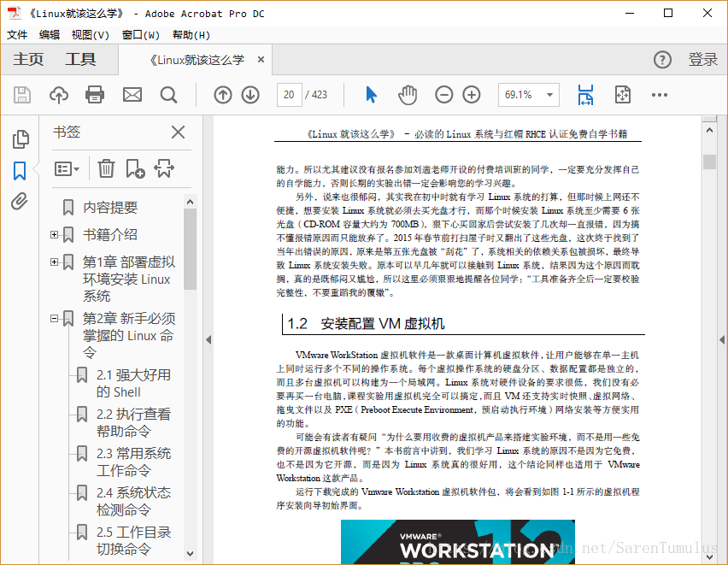Open the 帮助(H) menu
This screenshot has width=728, height=565.
191,35
